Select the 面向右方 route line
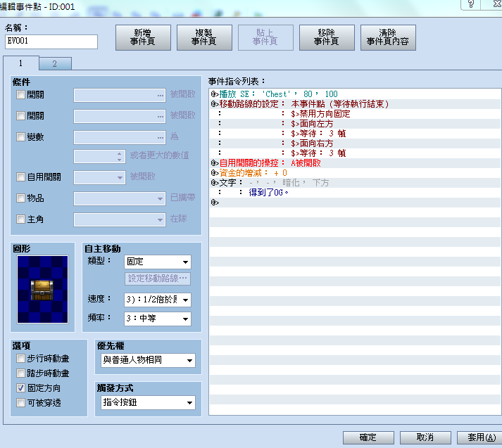The width and height of the screenshot is (502, 448). pos(355,143)
